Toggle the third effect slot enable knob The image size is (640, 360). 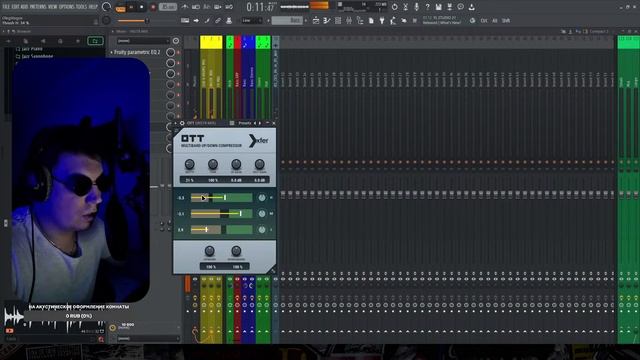pyautogui.click(x=171, y=73)
